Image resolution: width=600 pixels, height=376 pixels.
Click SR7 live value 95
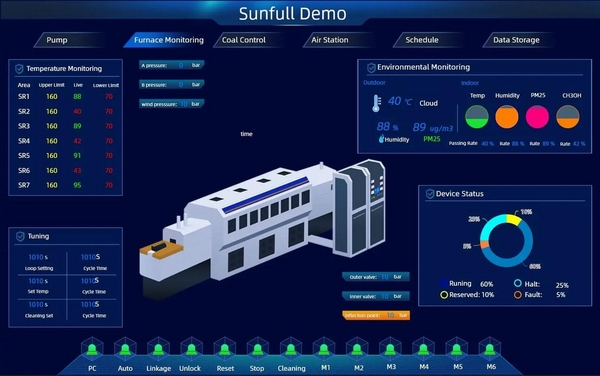(x=77, y=185)
